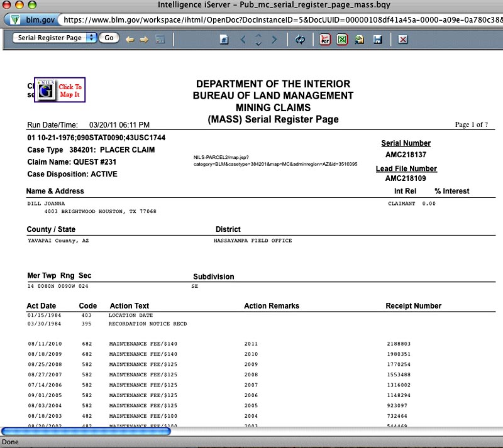
Task: Select serial number AMC218137
Action: (406, 155)
